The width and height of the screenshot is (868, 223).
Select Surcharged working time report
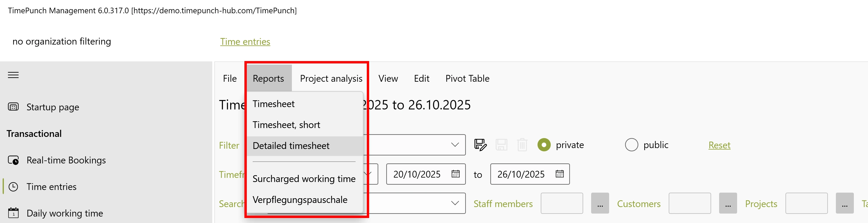click(x=304, y=179)
